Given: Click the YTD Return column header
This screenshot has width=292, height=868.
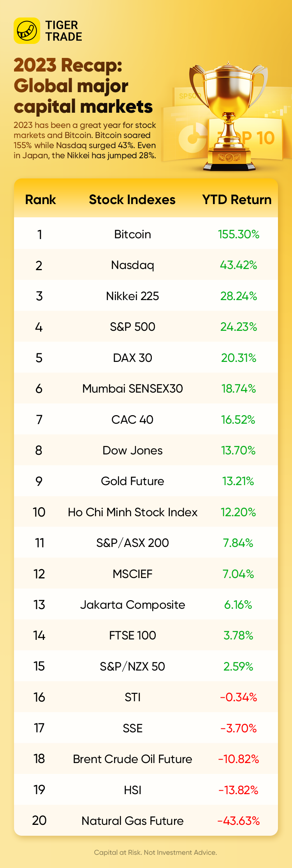Looking at the screenshot, I should tap(237, 200).
